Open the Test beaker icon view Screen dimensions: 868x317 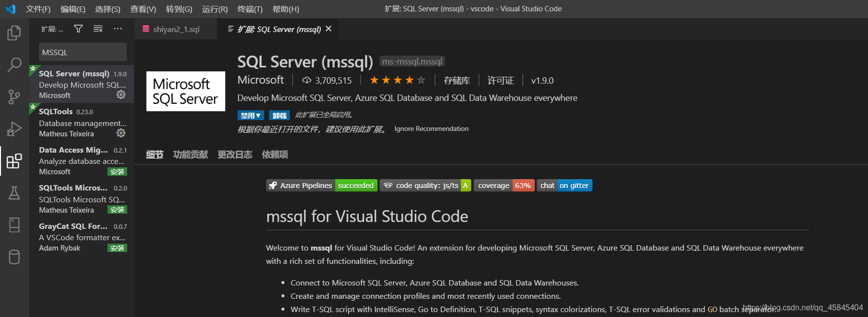pyautogui.click(x=14, y=193)
